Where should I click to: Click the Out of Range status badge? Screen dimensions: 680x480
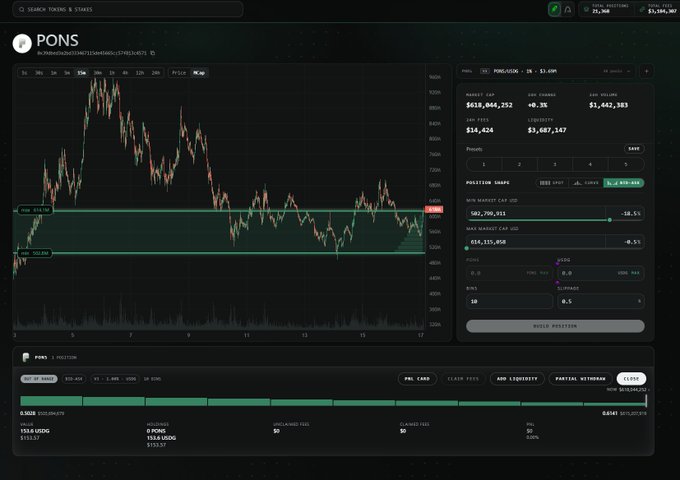pyautogui.click(x=39, y=379)
